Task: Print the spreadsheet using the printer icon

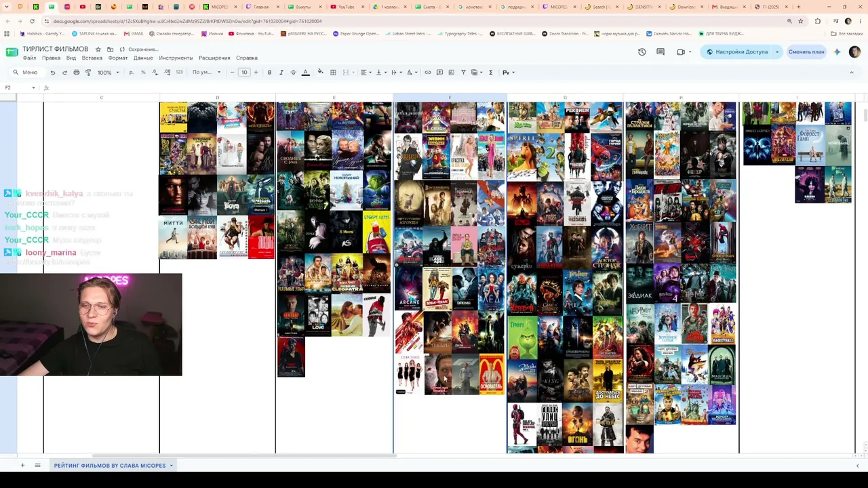Action: click(76, 73)
